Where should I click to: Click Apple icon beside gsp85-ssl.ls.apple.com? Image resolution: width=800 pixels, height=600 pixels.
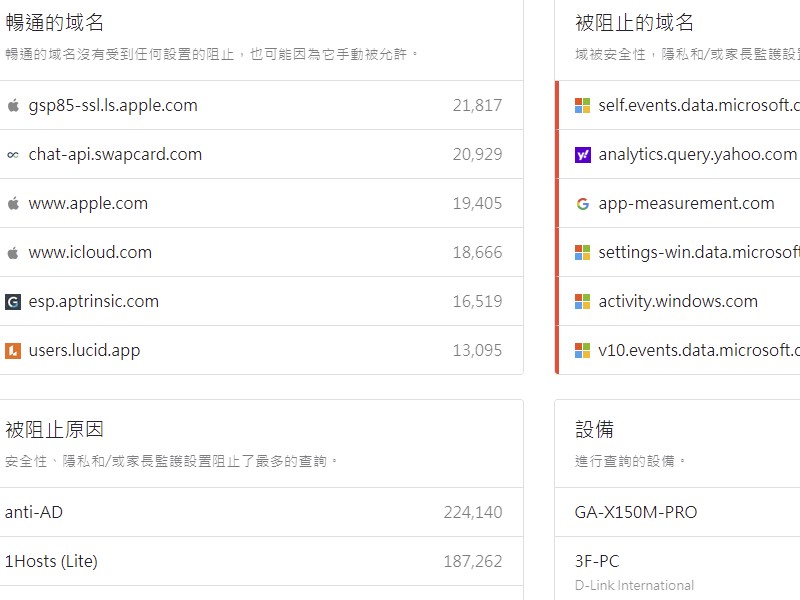click(x=13, y=106)
